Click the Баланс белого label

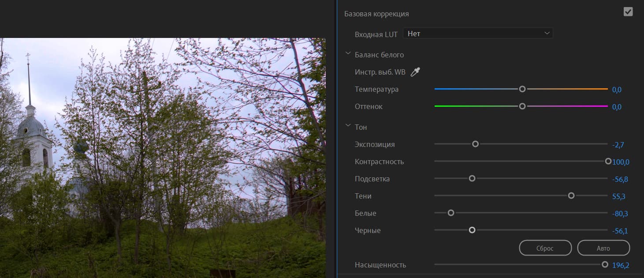click(x=379, y=55)
